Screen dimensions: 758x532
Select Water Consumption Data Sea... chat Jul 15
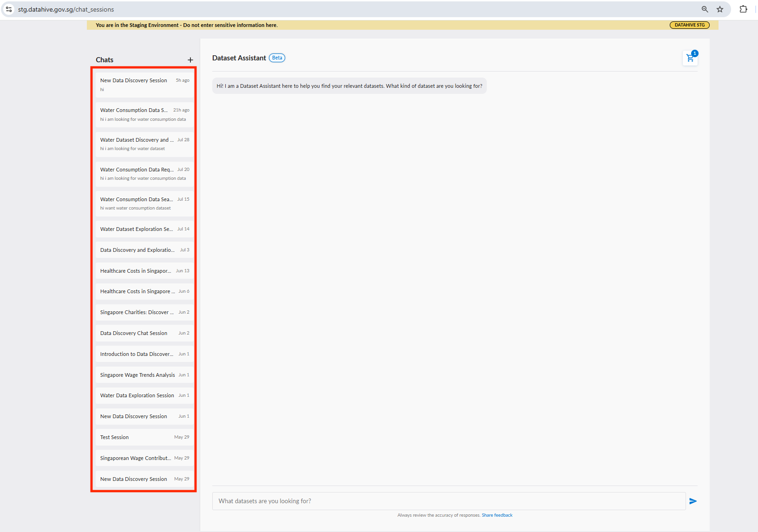[144, 204]
